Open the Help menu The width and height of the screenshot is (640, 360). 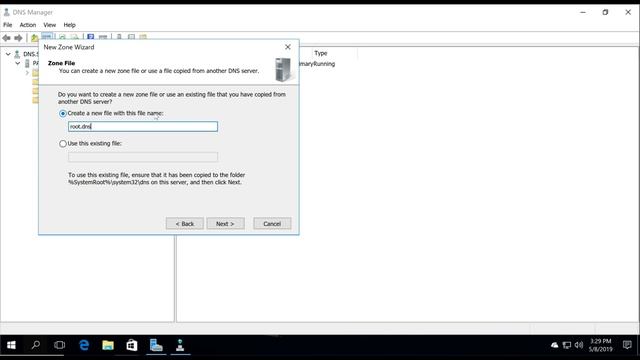[x=69, y=25]
